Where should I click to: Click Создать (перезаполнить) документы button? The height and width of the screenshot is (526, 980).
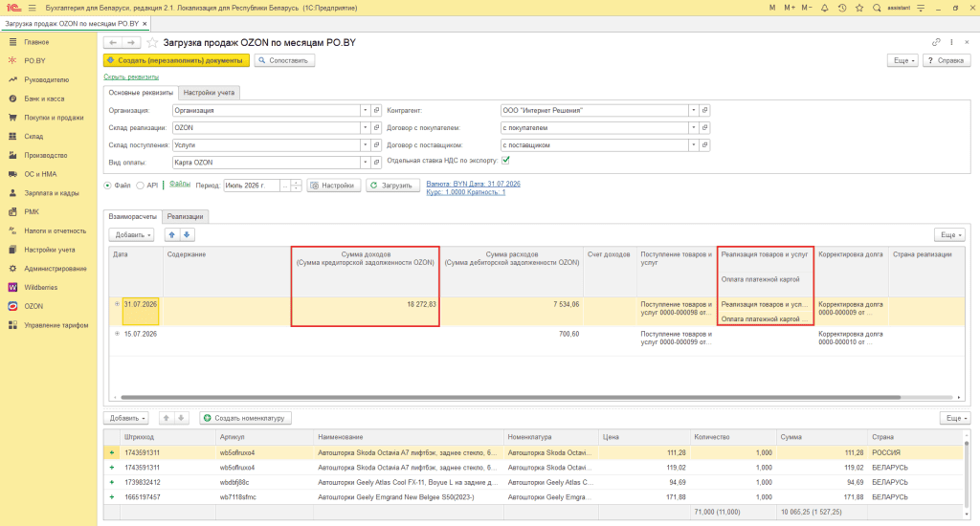click(x=176, y=60)
